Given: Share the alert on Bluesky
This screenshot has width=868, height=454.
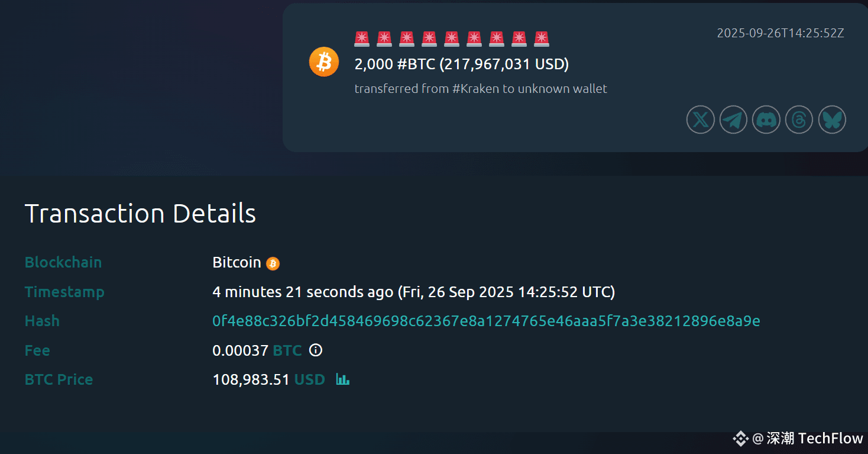Looking at the screenshot, I should pos(833,120).
